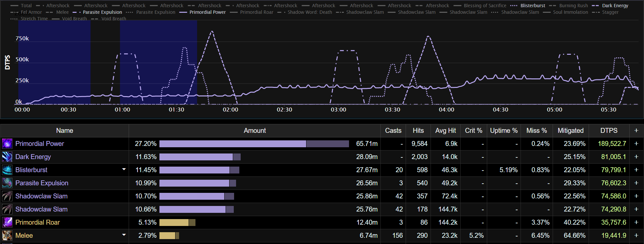Screen dimensions: 644x244
Task: Expand the Blisterburst row dropdown arrow
Action: pos(124,170)
